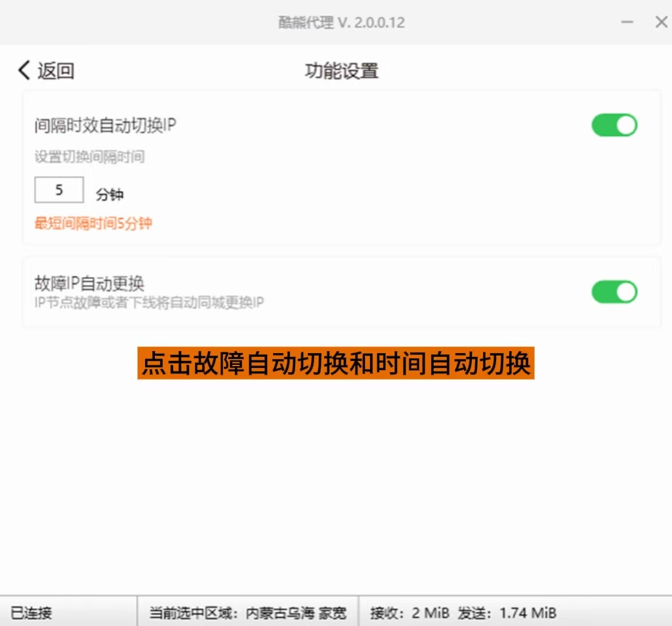672x626 pixels.
Task: Click the 设置切换间隔时间 hint text
Action: coord(89,157)
